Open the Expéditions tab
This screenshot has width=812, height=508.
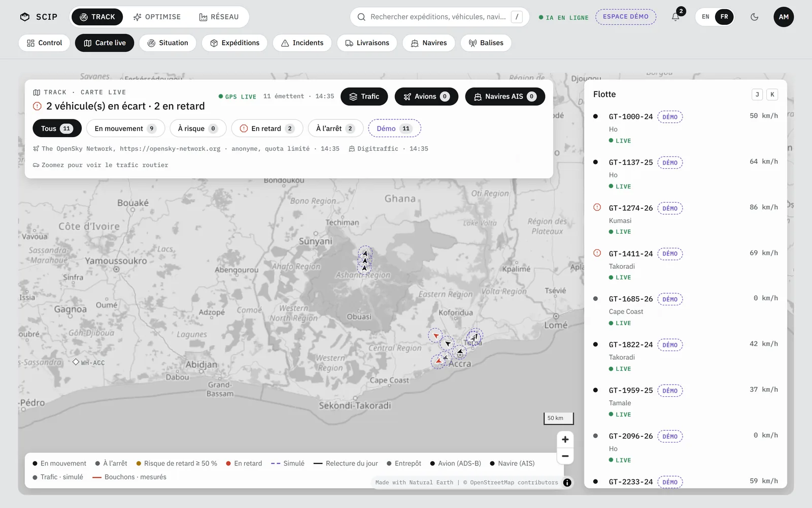234,43
